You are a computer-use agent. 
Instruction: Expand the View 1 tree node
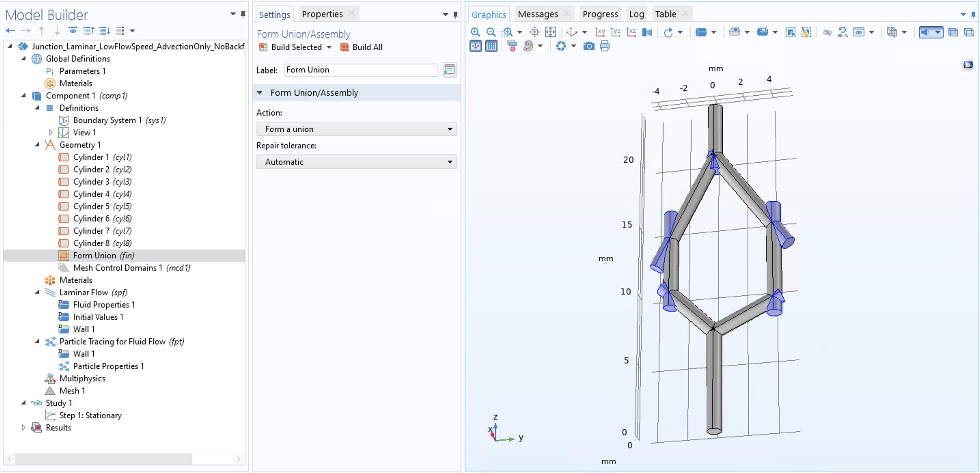click(x=51, y=132)
